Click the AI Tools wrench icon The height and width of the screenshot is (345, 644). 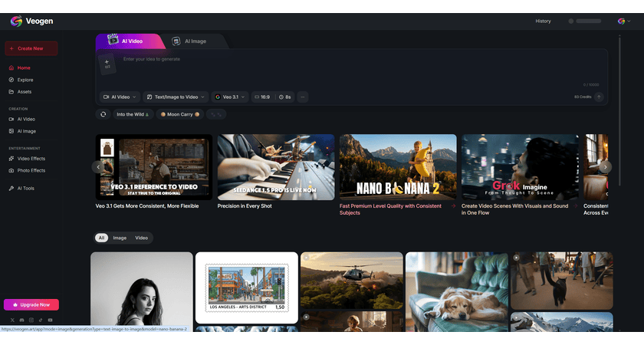point(11,188)
